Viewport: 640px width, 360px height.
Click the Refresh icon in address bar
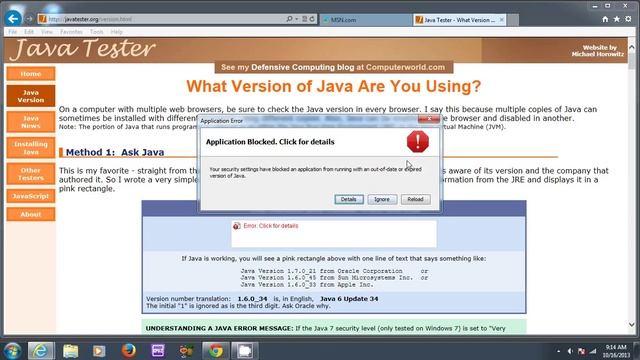click(312, 19)
